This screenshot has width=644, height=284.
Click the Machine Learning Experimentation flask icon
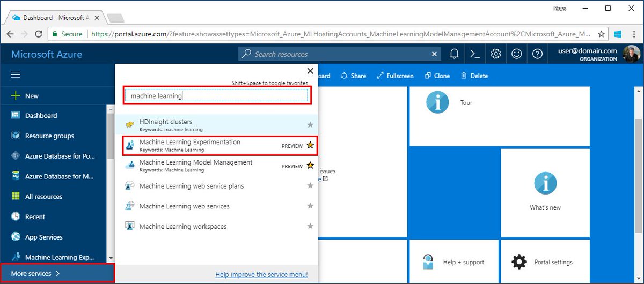(x=130, y=145)
